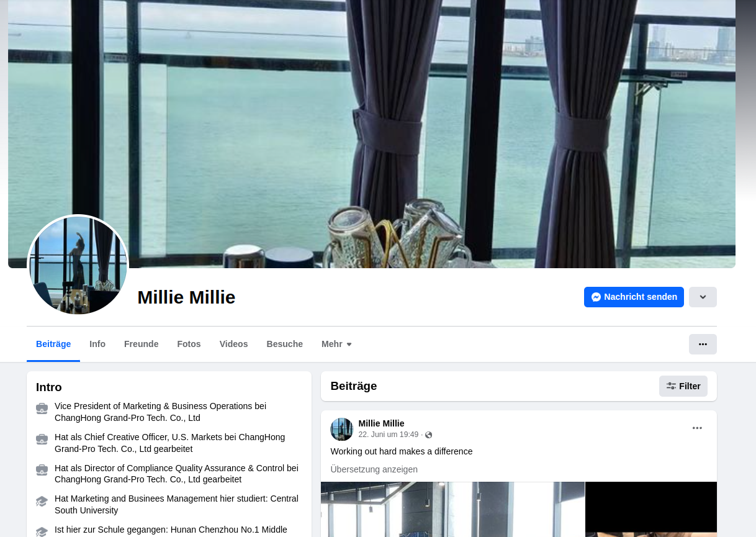Open the three-dots menu on Millie's post
The image size is (756, 537).
[697, 428]
